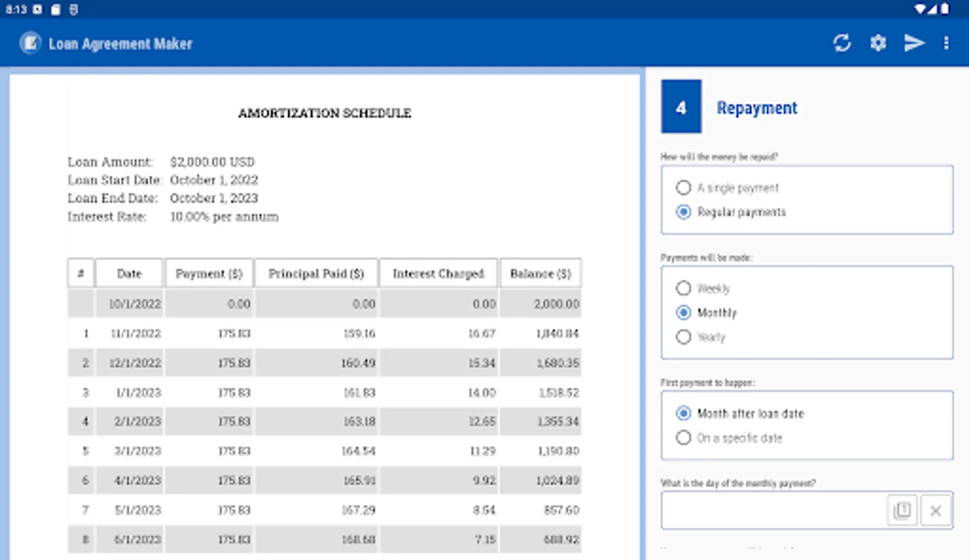
Task: Click the refresh icon in the toolbar
Action: [841, 43]
